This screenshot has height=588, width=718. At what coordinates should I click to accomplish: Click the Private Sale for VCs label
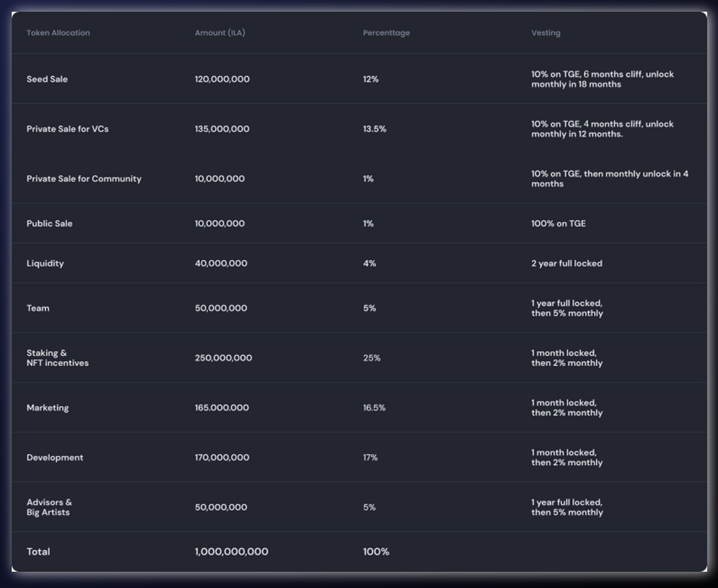pyautogui.click(x=68, y=129)
